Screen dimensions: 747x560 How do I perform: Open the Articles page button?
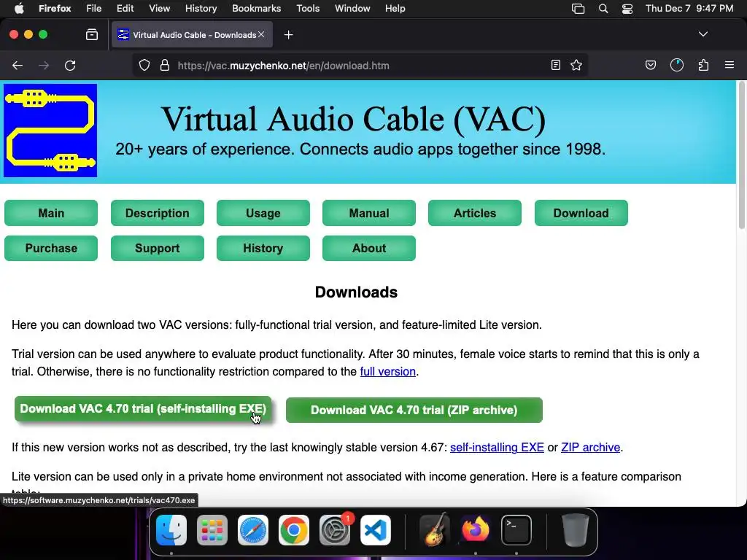(x=475, y=213)
